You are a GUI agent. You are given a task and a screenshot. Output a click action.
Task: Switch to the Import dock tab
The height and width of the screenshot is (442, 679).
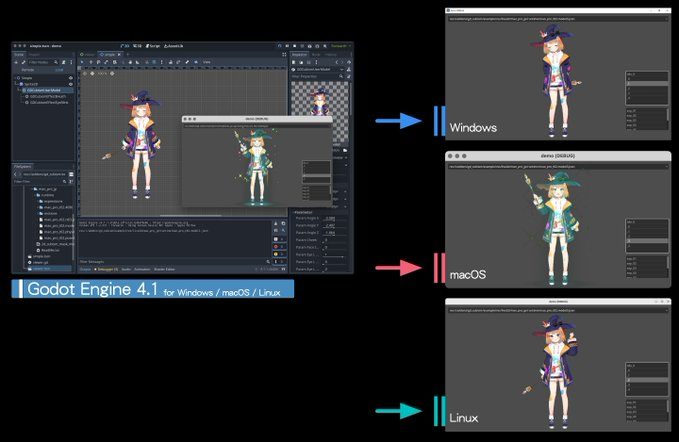click(34, 55)
